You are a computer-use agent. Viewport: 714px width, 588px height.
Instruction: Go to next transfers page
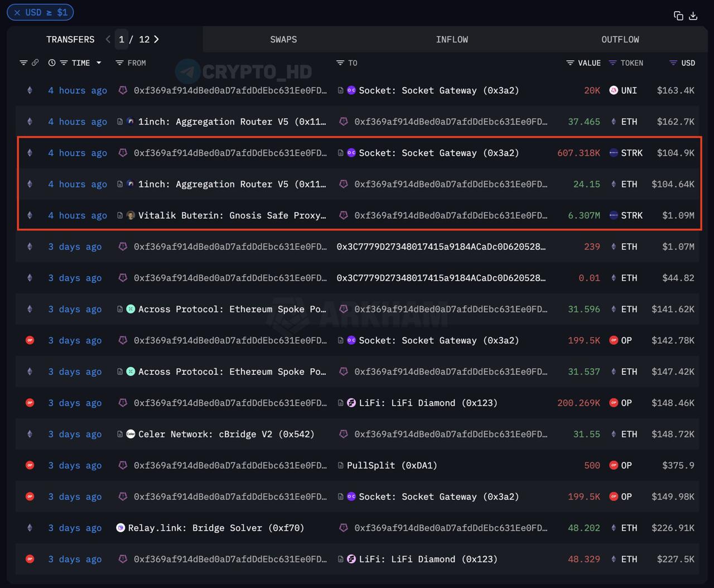point(157,39)
